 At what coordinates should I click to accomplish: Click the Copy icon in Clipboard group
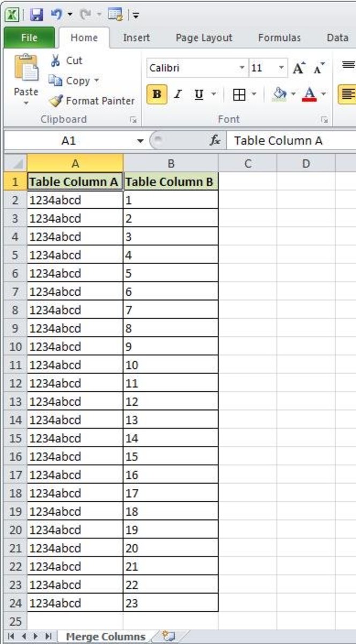[54, 80]
